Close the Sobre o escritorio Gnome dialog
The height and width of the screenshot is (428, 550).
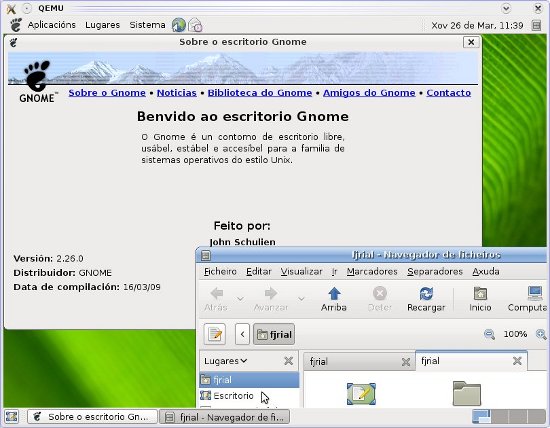click(471, 42)
